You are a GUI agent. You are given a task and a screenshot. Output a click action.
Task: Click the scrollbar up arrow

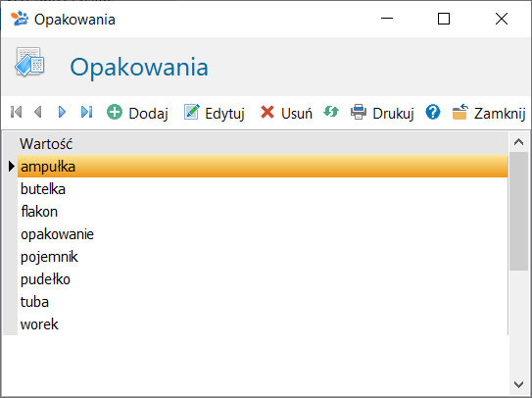pos(518,142)
